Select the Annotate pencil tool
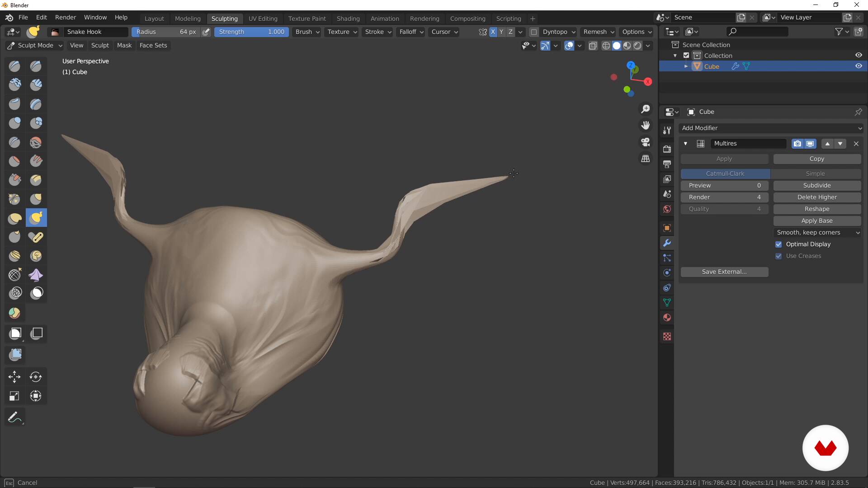The image size is (868, 488). coord(14,417)
